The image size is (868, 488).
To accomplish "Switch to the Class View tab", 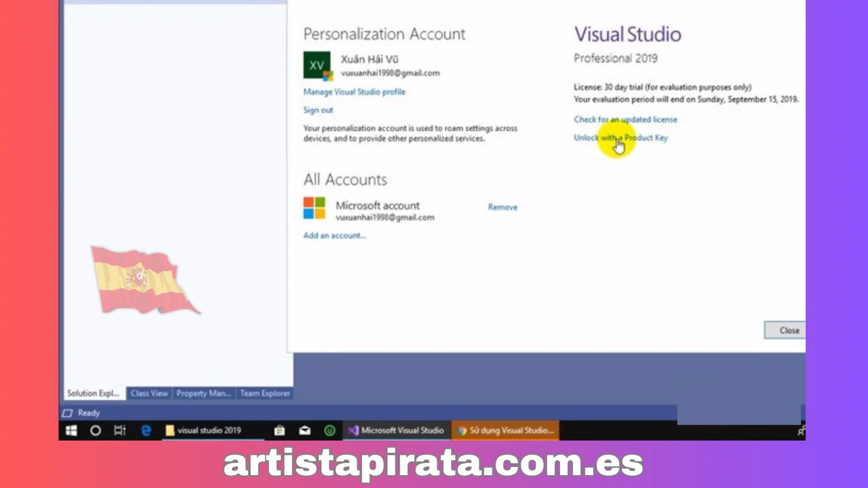I will click(149, 393).
